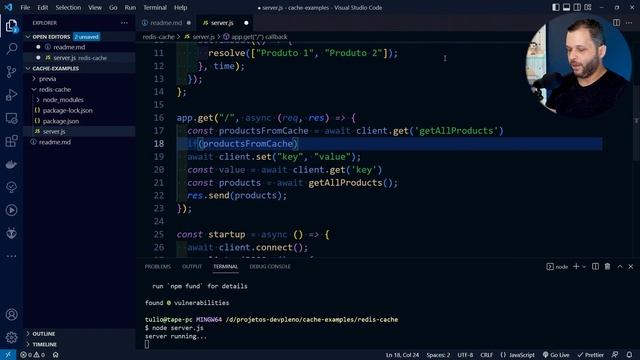The width and height of the screenshot is (640, 360).
Task: Open the alien-face extension icon in activity bar
Action: (11, 233)
